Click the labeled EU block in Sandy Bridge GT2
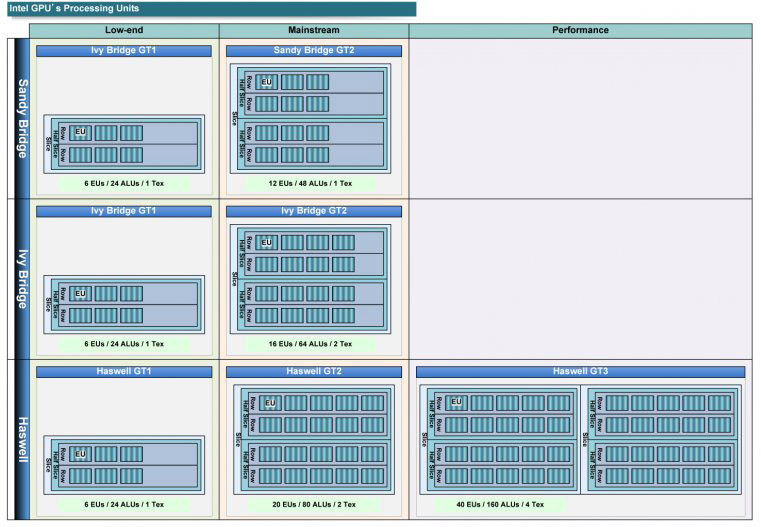The height and width of the screenshot is (527, 761). 267,82
